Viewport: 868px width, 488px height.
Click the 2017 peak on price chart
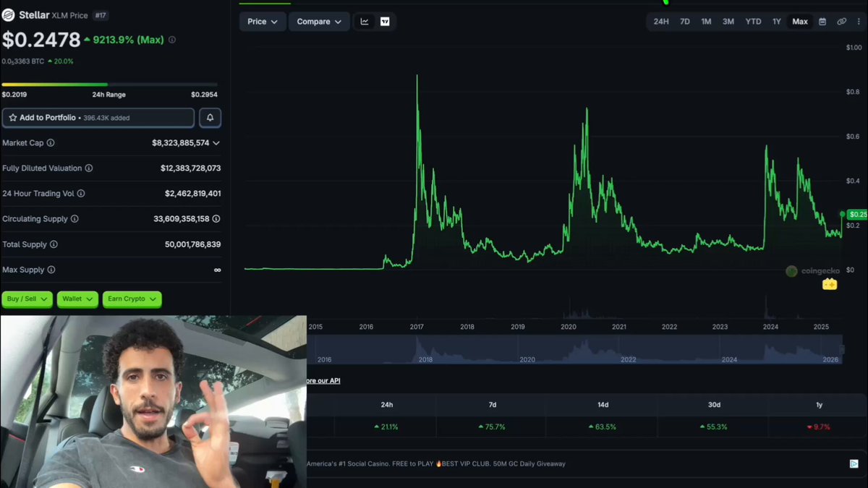(417, 76)
